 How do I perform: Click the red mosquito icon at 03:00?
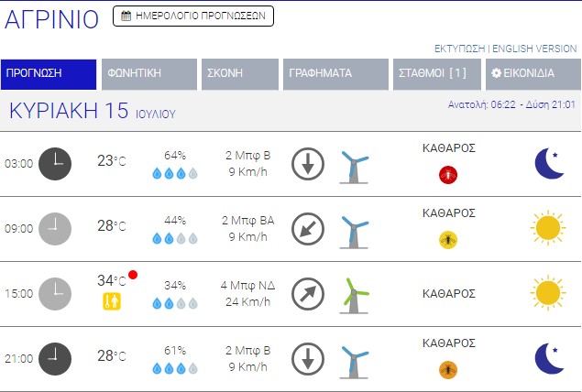(448, 174)
